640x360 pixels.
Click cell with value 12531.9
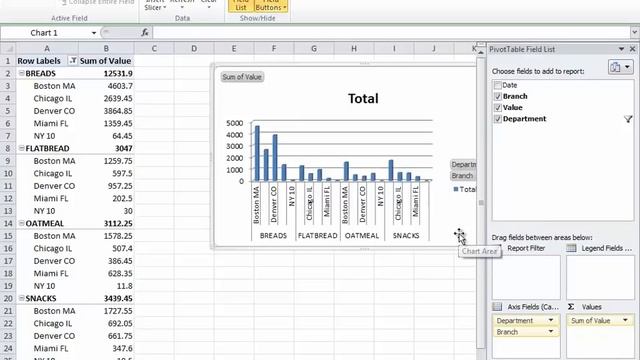pyautogui.click(x=106, y=73)
